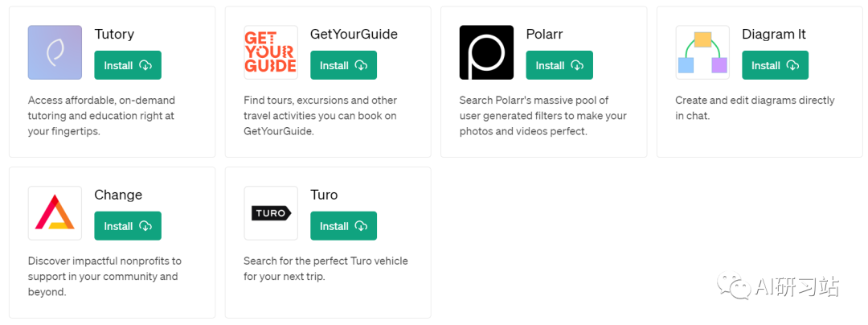This screenshot has width=868, height=325.
Task: Select the Tutory plugin title
Action: (115, 35)
